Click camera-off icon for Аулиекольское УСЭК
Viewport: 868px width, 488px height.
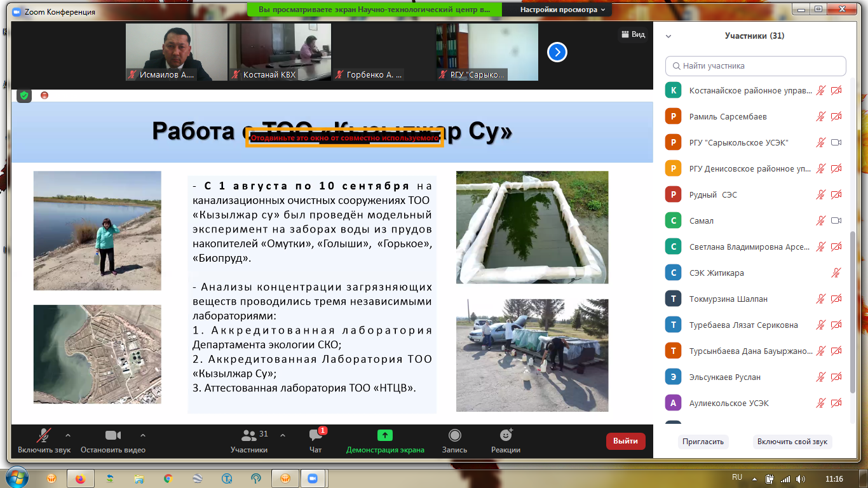[x=836, y=403]
